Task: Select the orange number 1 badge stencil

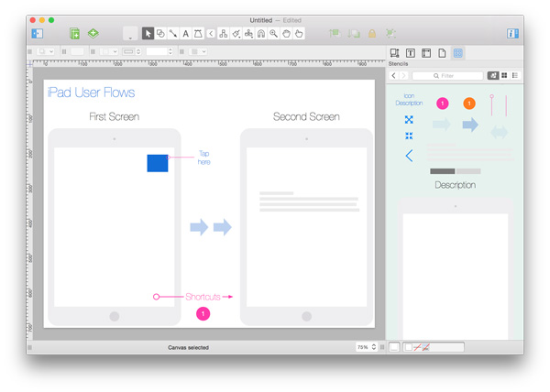Action: (x=469, y=103)
